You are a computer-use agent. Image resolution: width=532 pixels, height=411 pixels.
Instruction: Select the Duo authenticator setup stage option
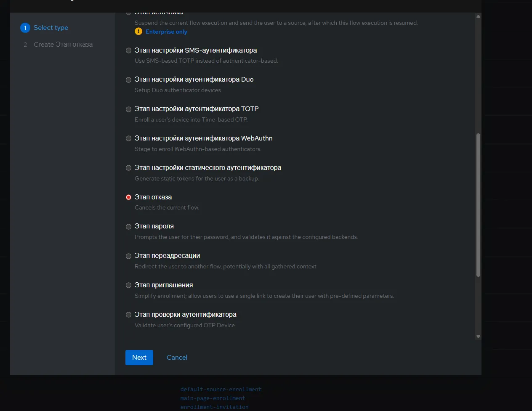129,80
